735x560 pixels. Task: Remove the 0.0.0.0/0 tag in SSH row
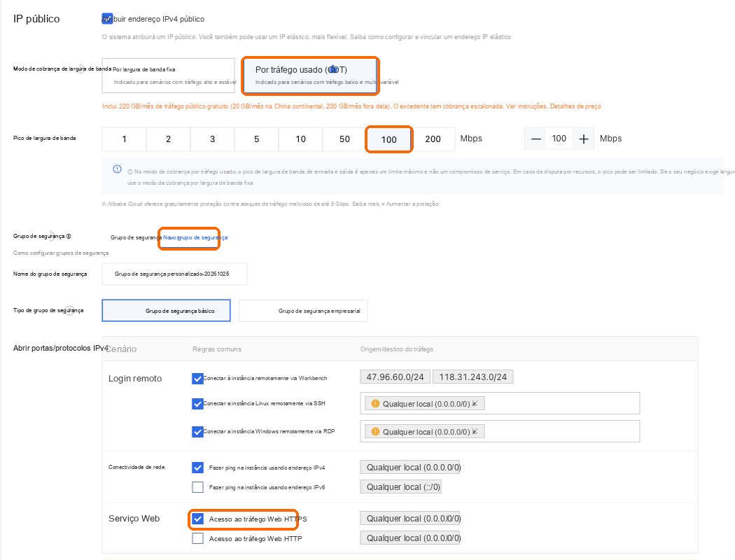tap(475, 403)
